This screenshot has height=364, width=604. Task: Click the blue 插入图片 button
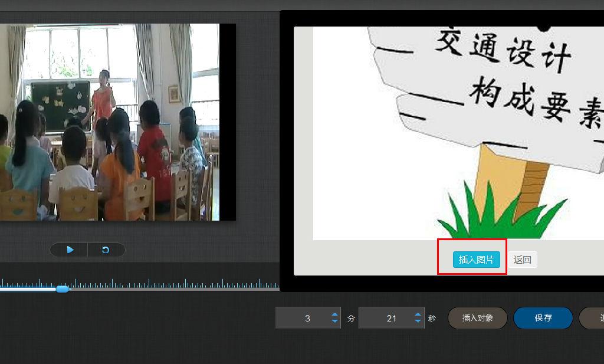(x=476, y=260)
